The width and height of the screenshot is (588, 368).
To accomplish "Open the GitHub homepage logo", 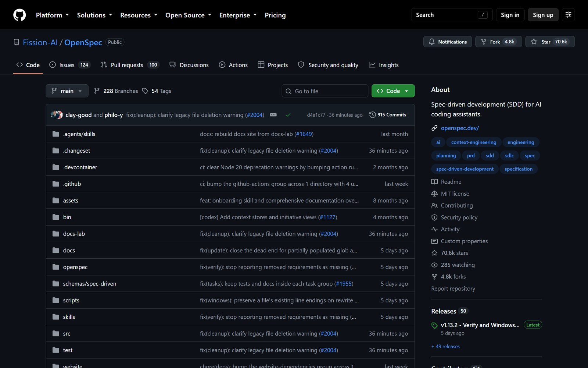I will coord(19,15).
